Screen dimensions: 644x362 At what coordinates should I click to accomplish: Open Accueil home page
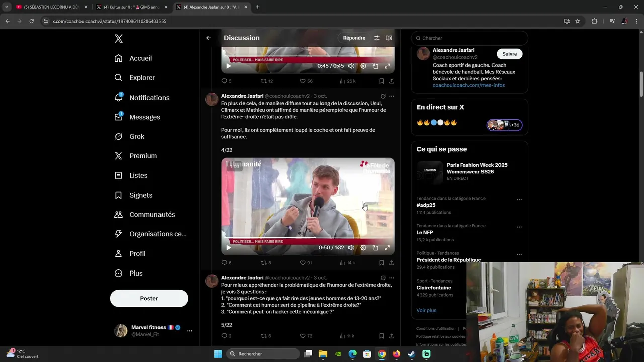133,58
